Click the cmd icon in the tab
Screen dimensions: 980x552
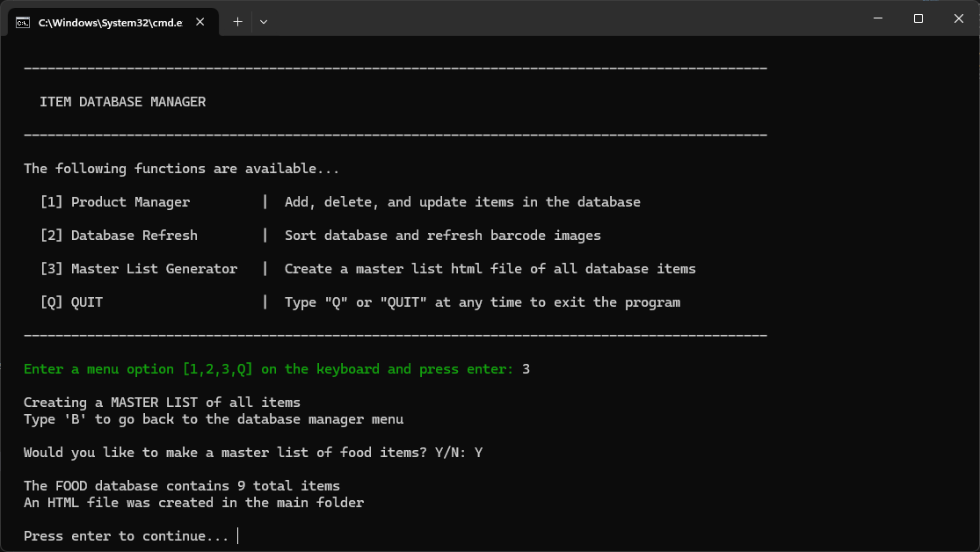(x=23, y=22)
